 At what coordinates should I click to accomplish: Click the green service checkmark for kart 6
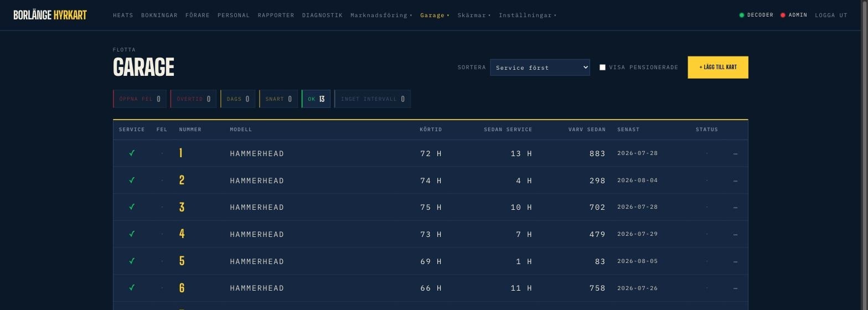tap(132, 288)
